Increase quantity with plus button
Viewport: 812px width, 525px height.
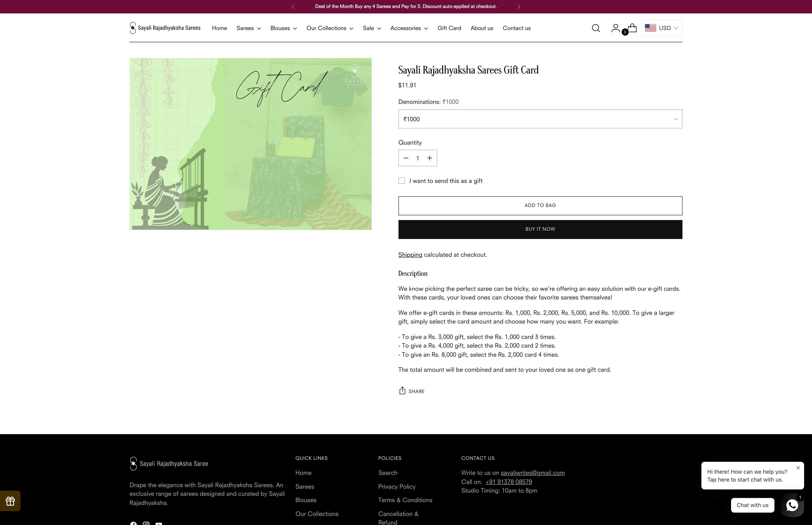tap(429, 158)
